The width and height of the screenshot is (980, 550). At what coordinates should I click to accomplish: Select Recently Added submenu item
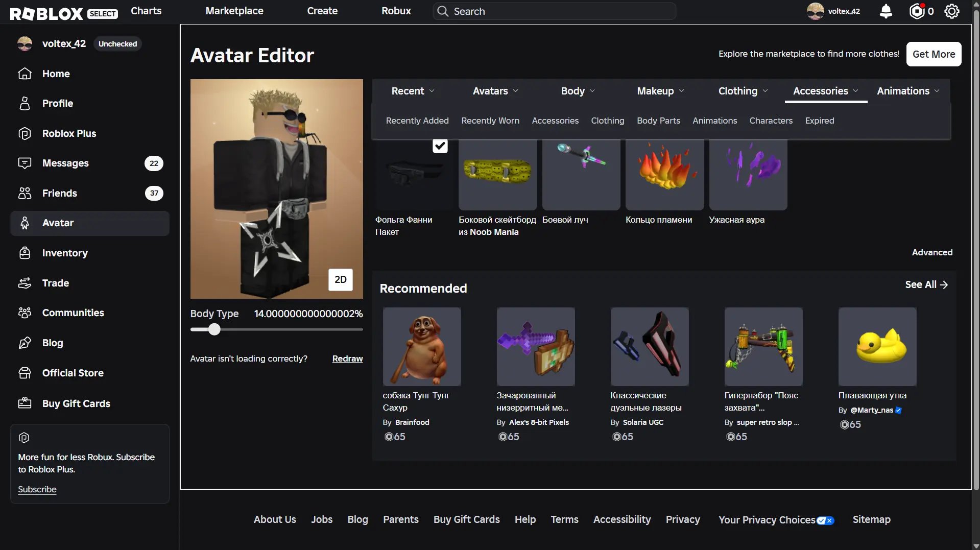coord(417,121)
